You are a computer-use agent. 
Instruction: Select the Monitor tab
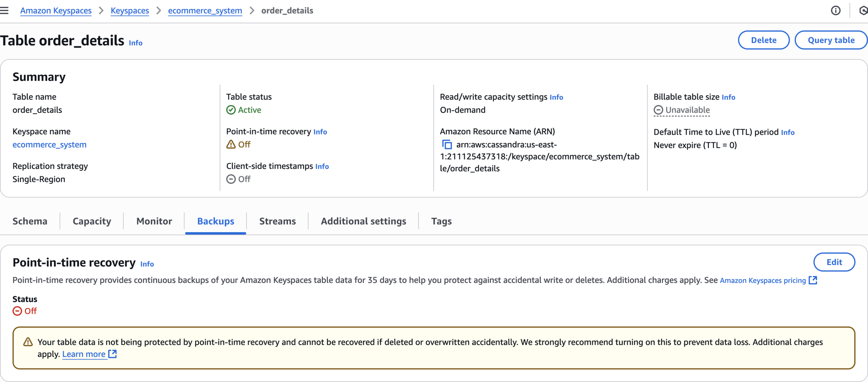coord(154,221)
